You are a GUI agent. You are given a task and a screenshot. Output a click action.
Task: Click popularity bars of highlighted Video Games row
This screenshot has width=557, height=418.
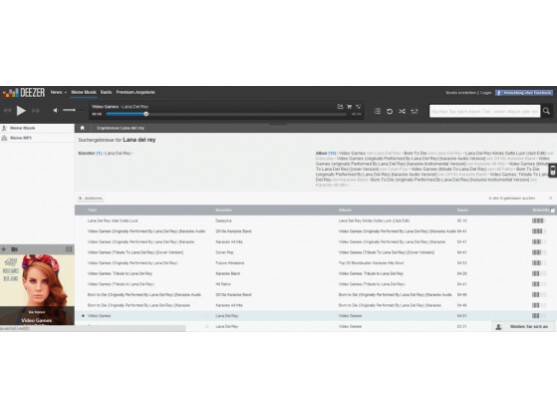pyautogui.click(x=539, y=316)
